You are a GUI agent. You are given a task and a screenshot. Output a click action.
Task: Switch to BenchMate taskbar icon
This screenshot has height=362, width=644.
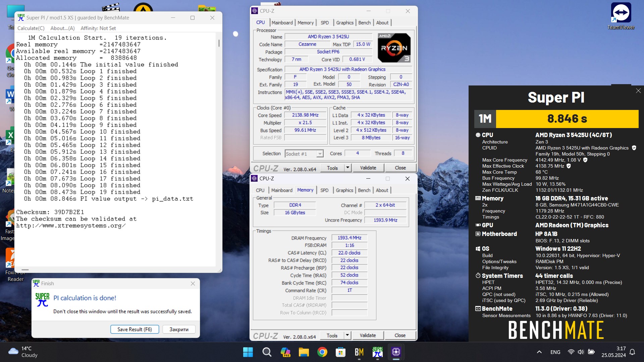pos(359,352)
